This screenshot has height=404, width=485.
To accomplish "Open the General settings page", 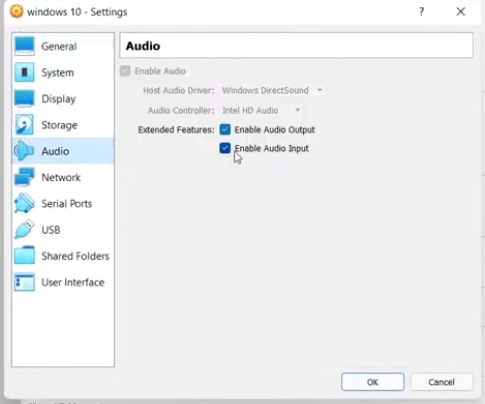I will pyautogui.click(x=63, y=46).
